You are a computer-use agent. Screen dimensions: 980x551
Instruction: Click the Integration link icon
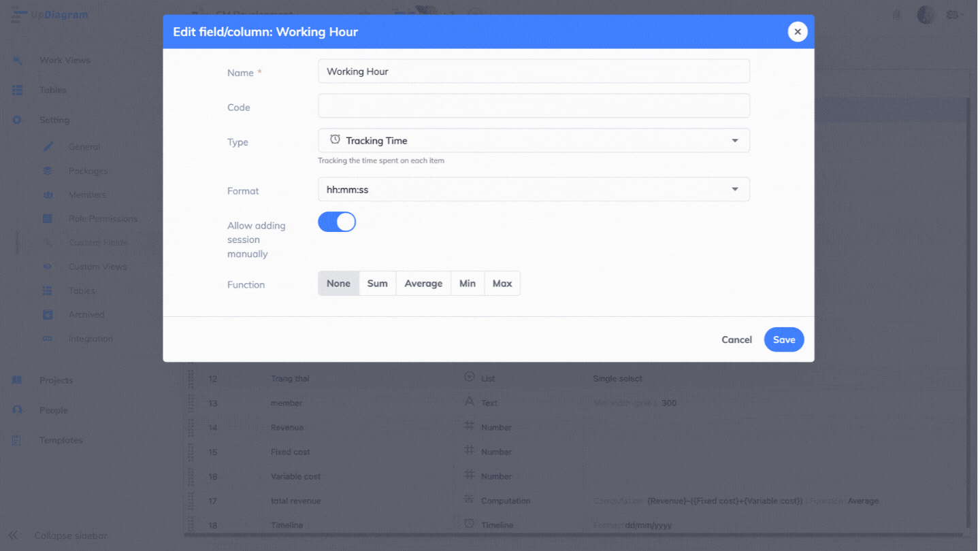click(48, 339)
